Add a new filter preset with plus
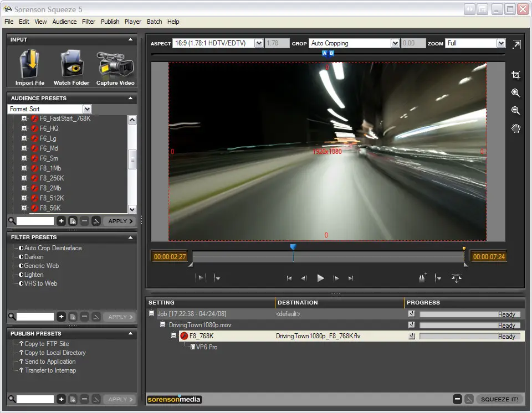The width and height of the screenshot is (532, 413). [61, 317]
